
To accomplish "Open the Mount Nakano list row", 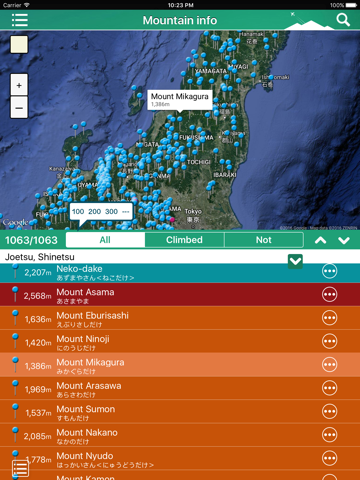I will coord(180,435).
